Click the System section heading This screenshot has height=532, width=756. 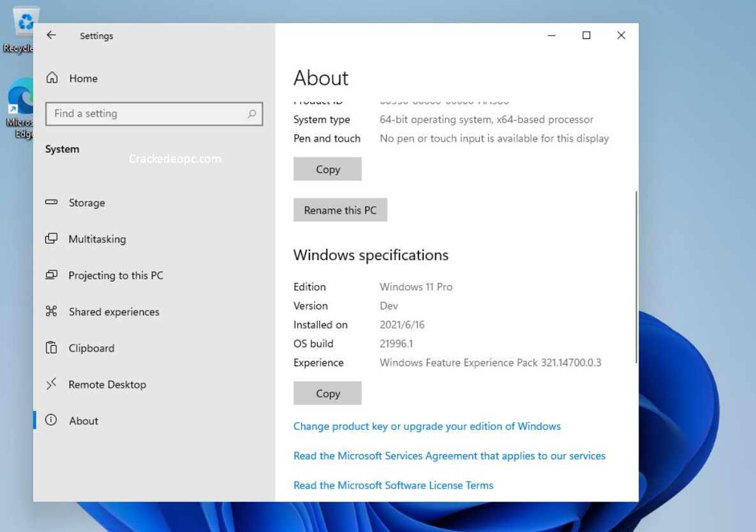tap(62, 149)
